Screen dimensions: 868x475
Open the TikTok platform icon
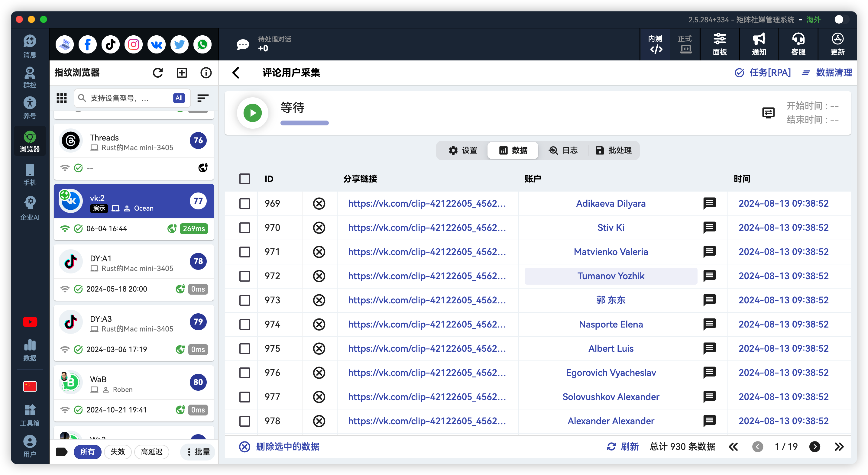(x=111, y=44)
